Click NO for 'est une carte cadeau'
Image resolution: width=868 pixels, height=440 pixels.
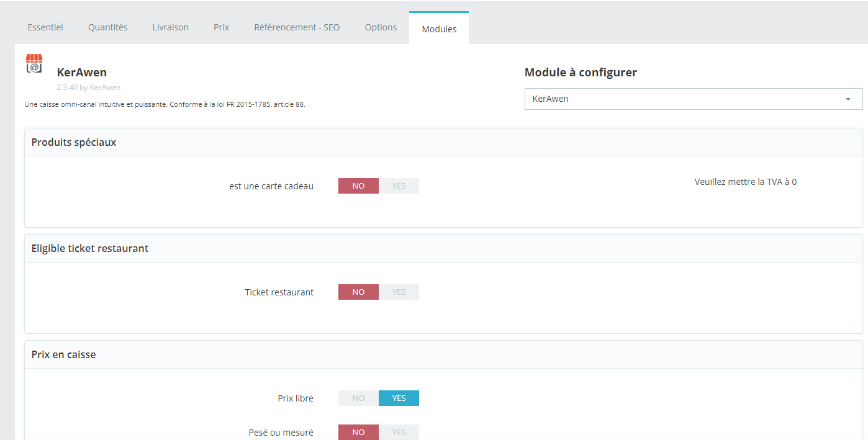tap(358, 186)
